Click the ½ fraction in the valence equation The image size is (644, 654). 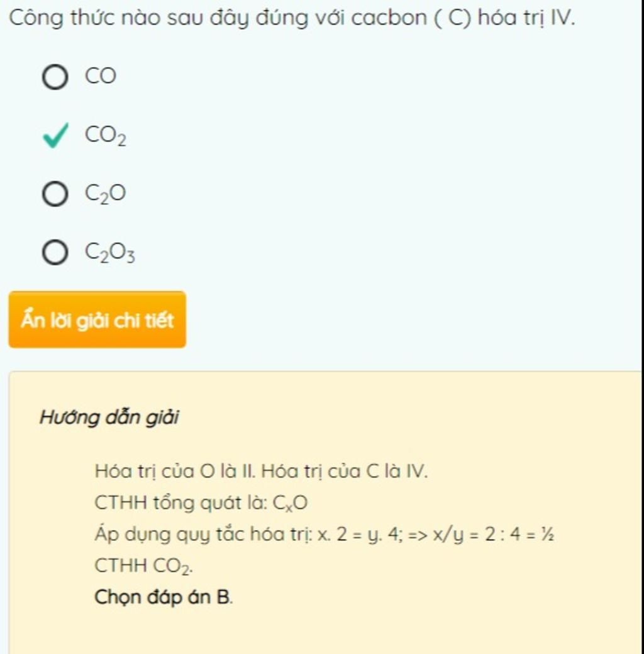(548, 535)
